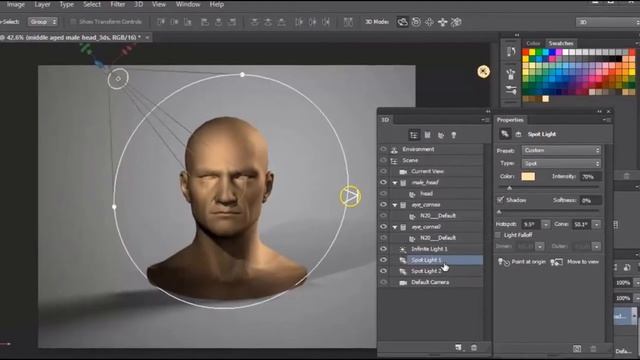Click the Point at origin label
Screen dimensions: 640x360
tap(529, 262)
